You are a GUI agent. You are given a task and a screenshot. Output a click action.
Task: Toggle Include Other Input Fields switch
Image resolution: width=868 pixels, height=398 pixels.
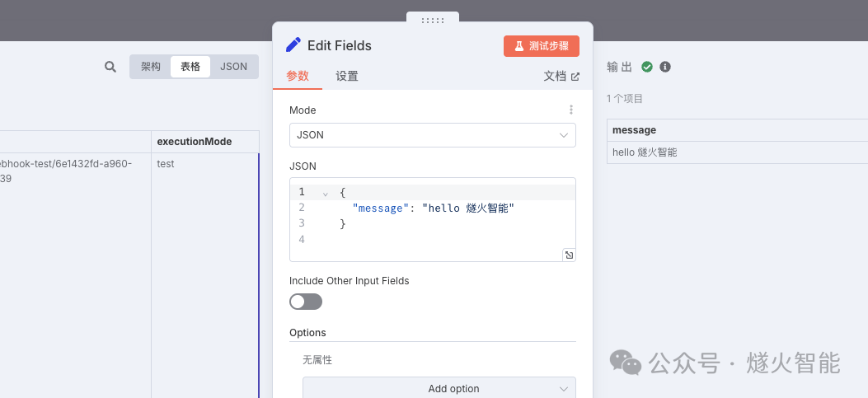(306, 302)
